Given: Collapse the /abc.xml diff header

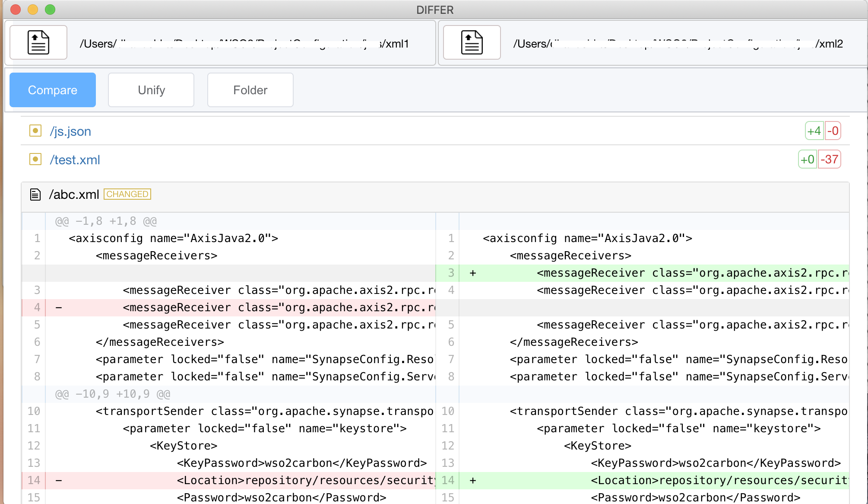Looking at the screenshot, I should [x=74, y=195].
